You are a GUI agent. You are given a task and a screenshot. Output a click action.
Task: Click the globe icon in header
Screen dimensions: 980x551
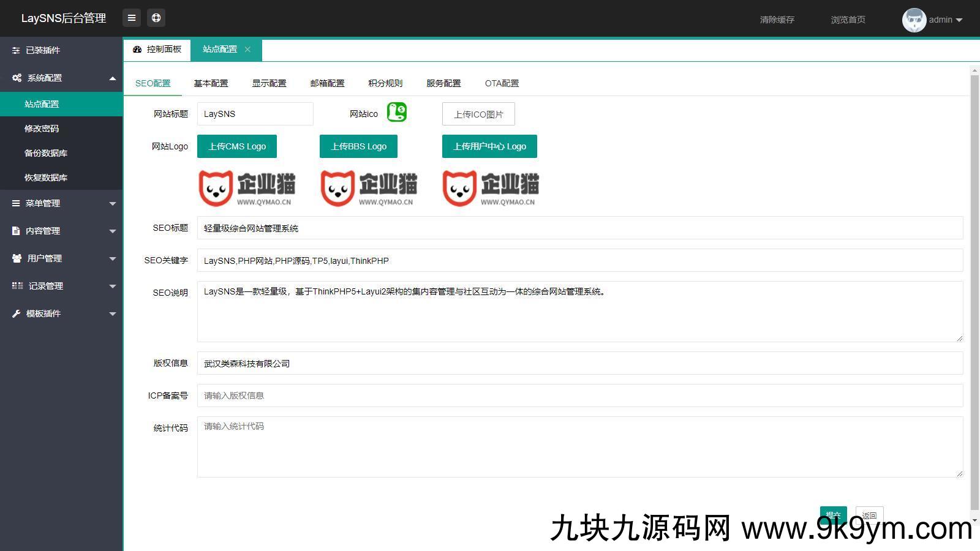156,18
